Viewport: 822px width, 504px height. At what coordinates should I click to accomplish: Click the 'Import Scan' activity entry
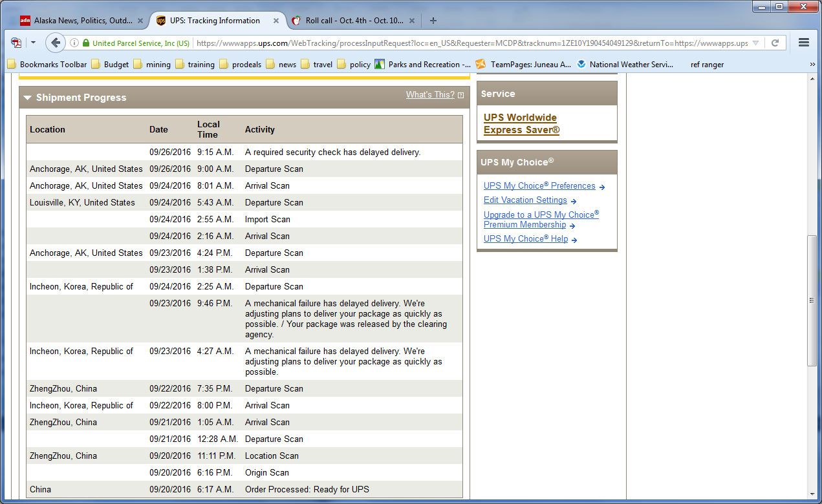(x=267, y=220)
